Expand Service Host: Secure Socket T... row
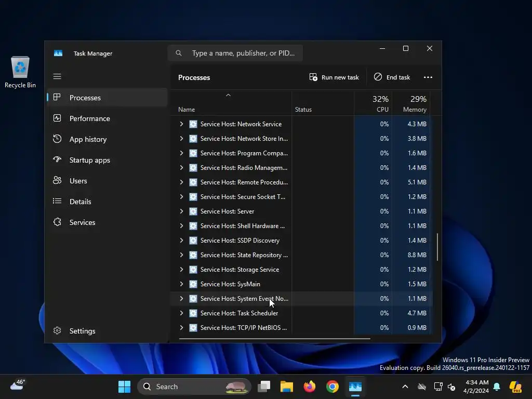The image size is (532, 399). [x=181, y=197]
